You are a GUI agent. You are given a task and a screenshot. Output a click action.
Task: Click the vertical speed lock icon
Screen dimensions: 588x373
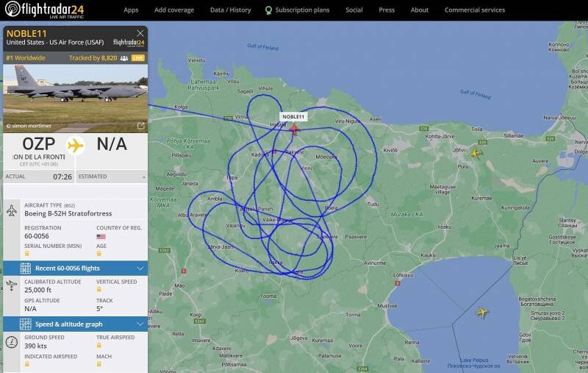[99, 289]
